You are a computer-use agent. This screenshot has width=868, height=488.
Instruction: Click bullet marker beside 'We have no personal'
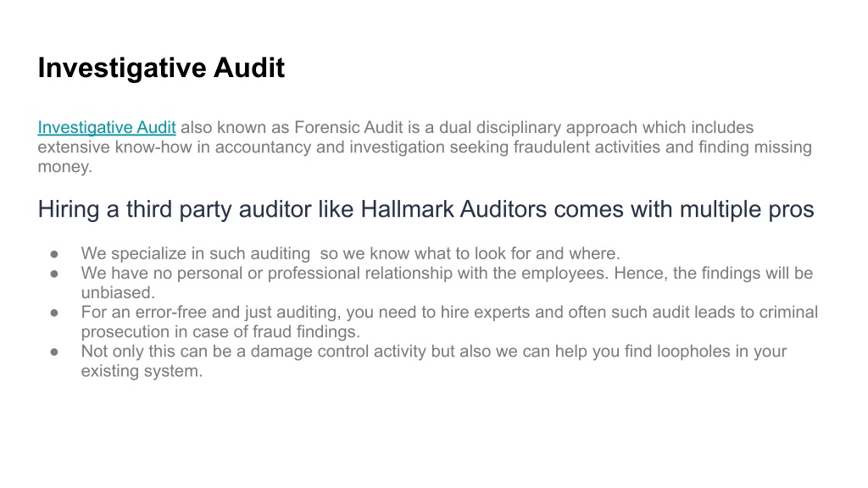point(54,274)
